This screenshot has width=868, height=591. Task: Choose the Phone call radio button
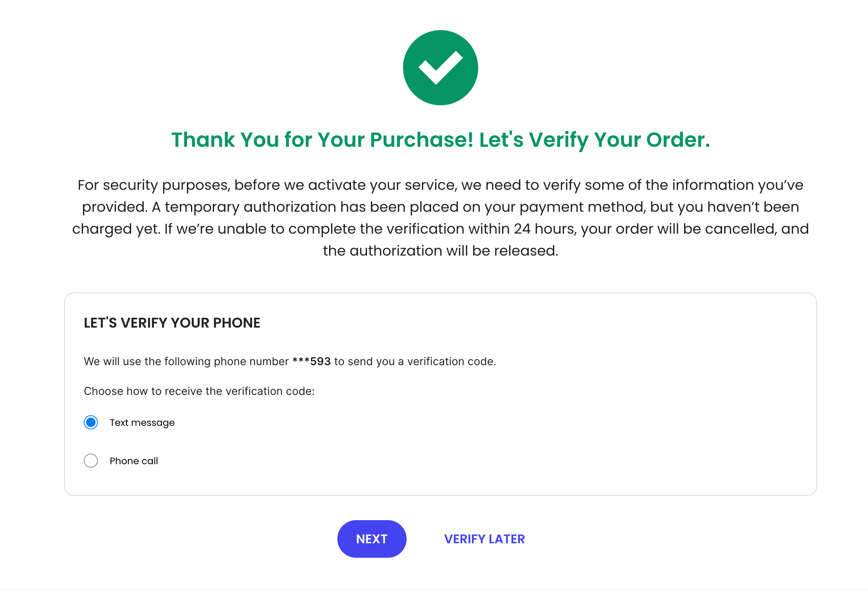[91, 461]
